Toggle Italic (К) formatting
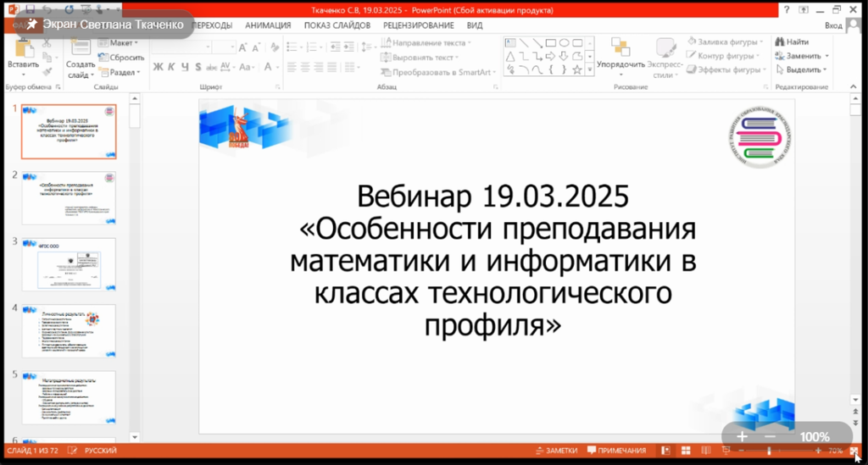This screenshot has height=465, width=868. [x=171, y=67]
